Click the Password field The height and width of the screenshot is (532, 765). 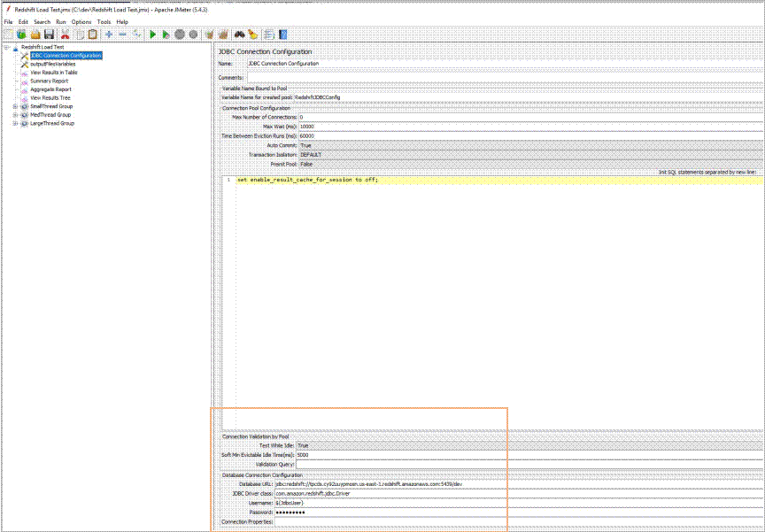pos(519,513)
